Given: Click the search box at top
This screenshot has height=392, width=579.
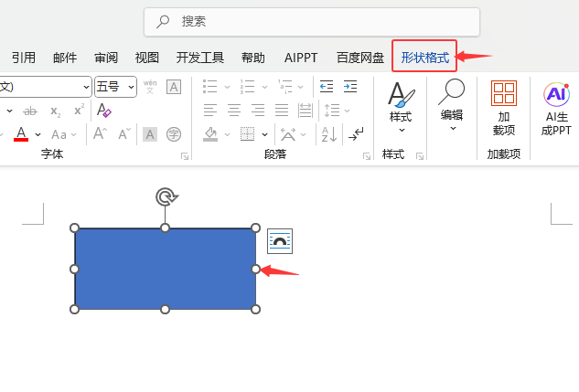Looking at the screenshot, I should [312, 22].
